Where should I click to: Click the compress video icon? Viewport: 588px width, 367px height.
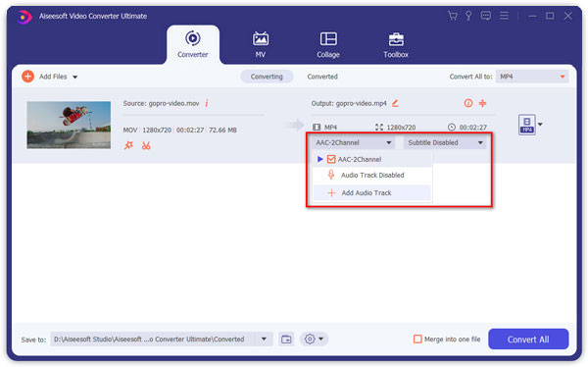click(x=482, y=103)
